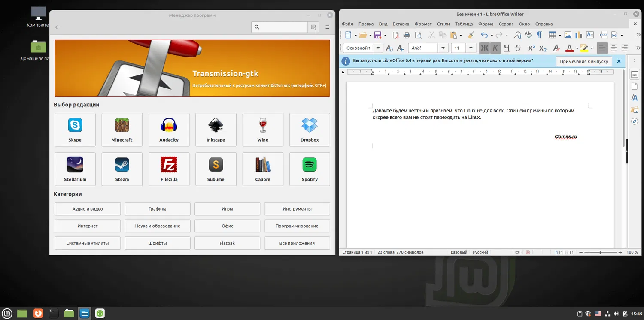The image size is (644, 320).
Task: Toggle italic (К) formatting
Action: coord(495,48)
